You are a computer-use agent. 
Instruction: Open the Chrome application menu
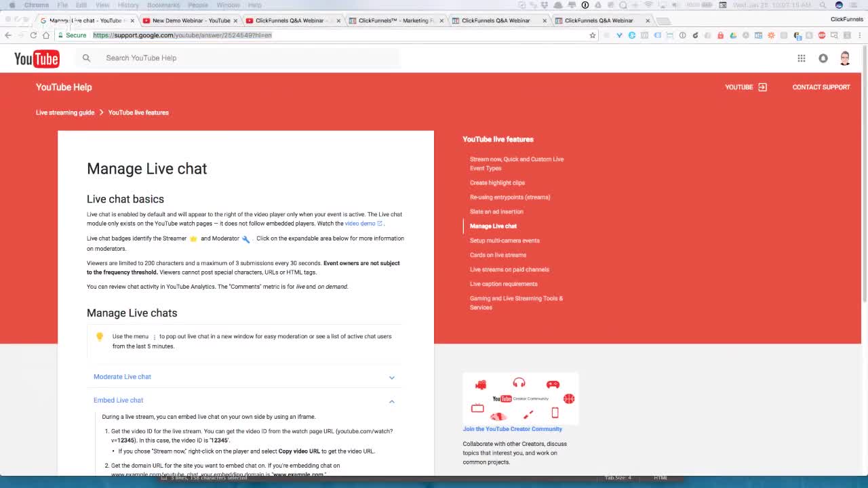pos(37,5)
